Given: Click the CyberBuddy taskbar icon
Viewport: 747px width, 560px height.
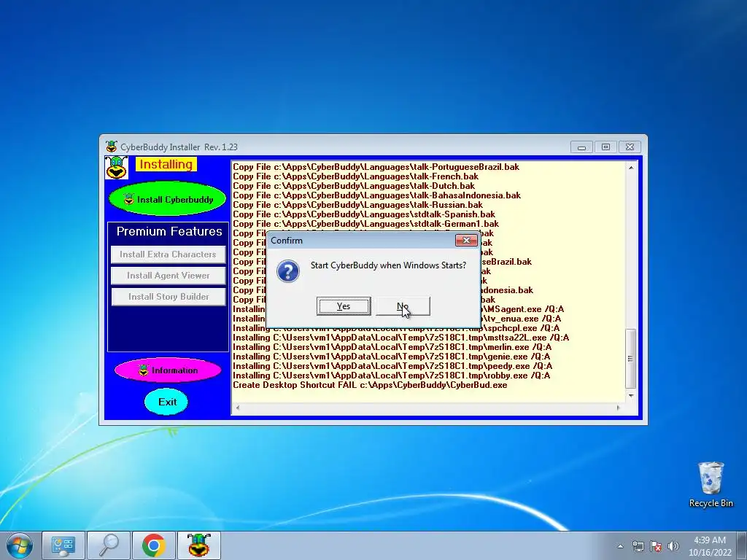Looking at the screenshot, I should [x=198, y=545].
